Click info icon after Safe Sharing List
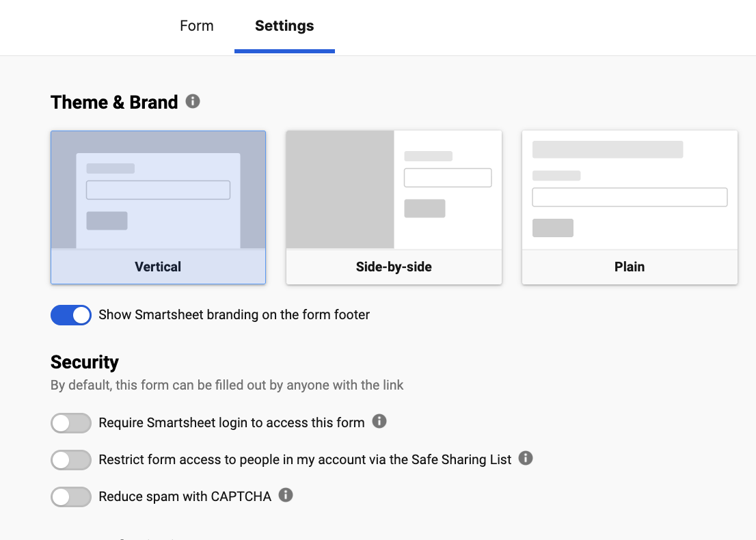The width and height of the screenshot is (756, 540). tap(526, 458)
